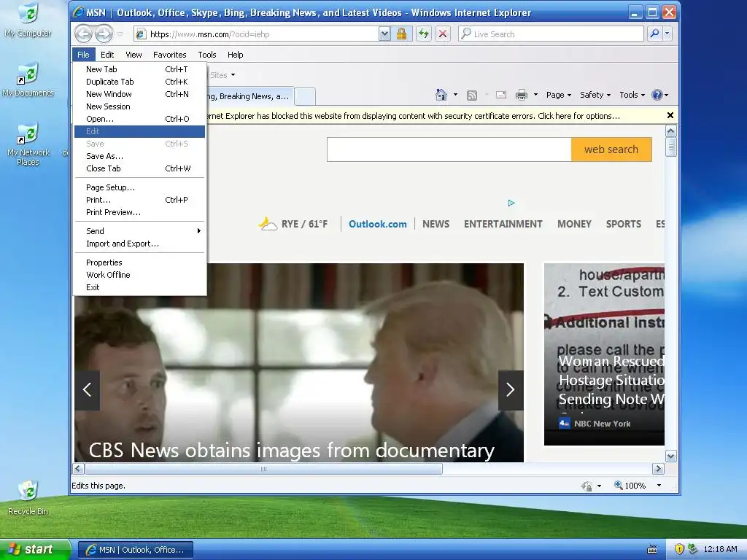Click the next slide arrow on news carousel
This screenshot has height=560, width=747.
pos(510,390)
